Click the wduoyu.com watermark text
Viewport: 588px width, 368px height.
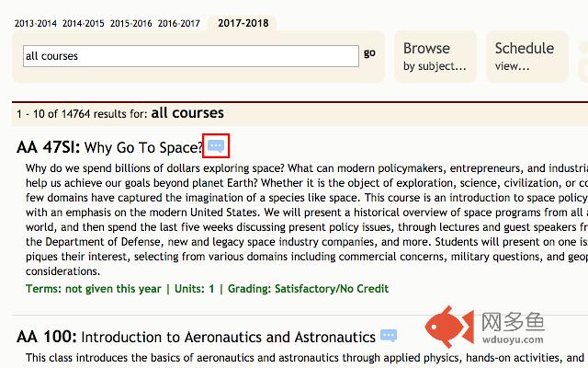pyautogui.click(x=513, y=339)
